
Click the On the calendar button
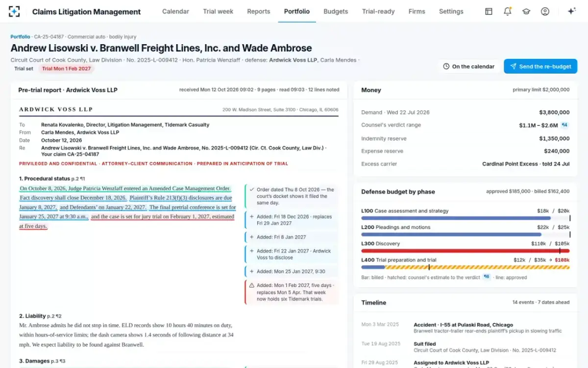click(469, 66)
